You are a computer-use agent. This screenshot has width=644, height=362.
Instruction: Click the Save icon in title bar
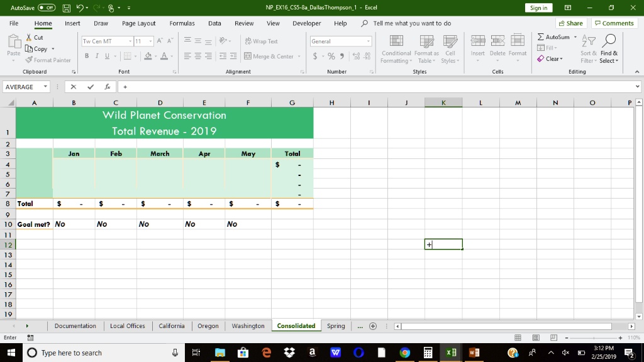click(x=66, y=8)
